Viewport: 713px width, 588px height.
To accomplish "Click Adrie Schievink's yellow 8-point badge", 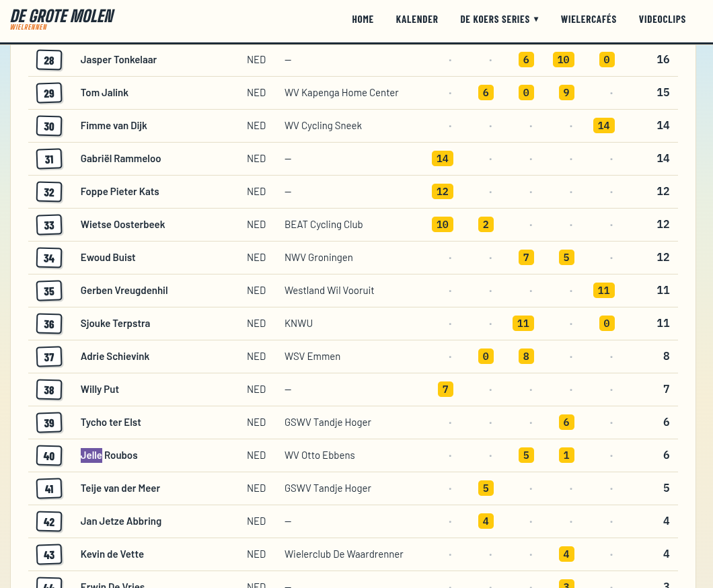I will click(x=526, y=357).
